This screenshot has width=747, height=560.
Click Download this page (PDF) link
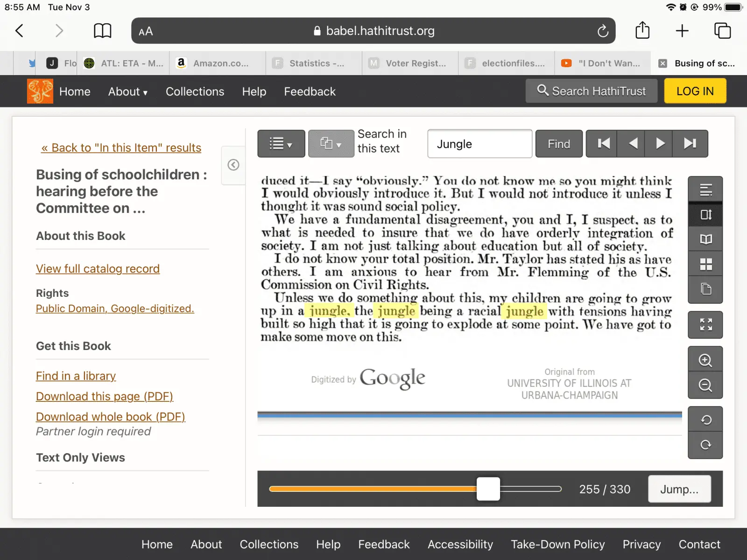tap(105, 396)
